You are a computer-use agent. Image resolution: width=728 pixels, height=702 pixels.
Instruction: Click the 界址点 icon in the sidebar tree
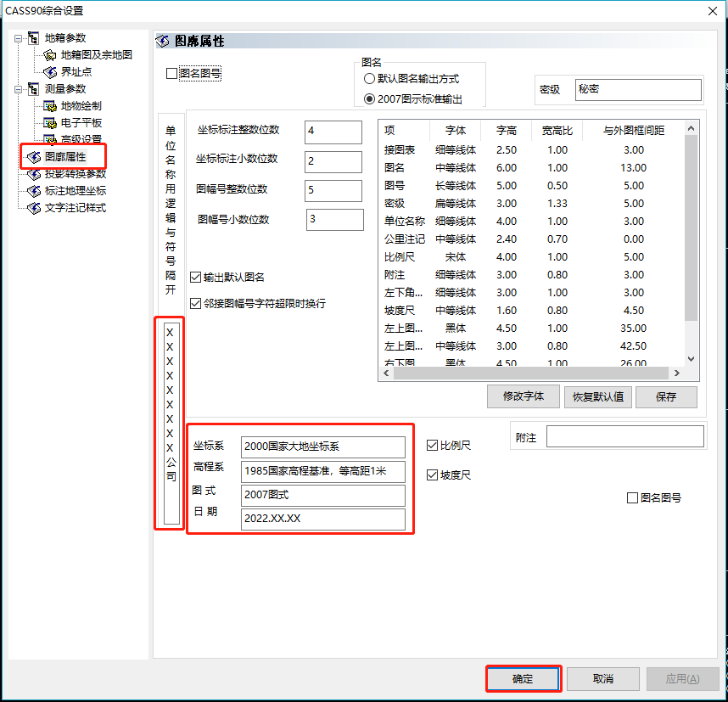(49, 71)
